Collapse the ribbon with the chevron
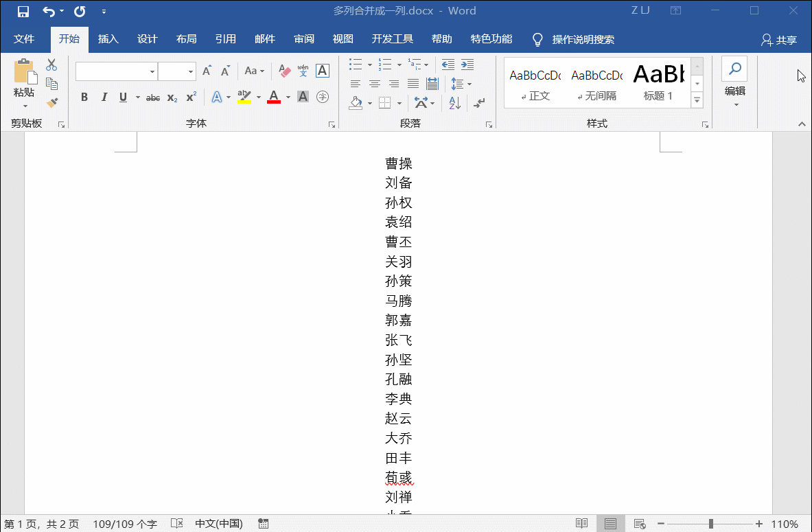The image size is (812, 532). (802, 124)
